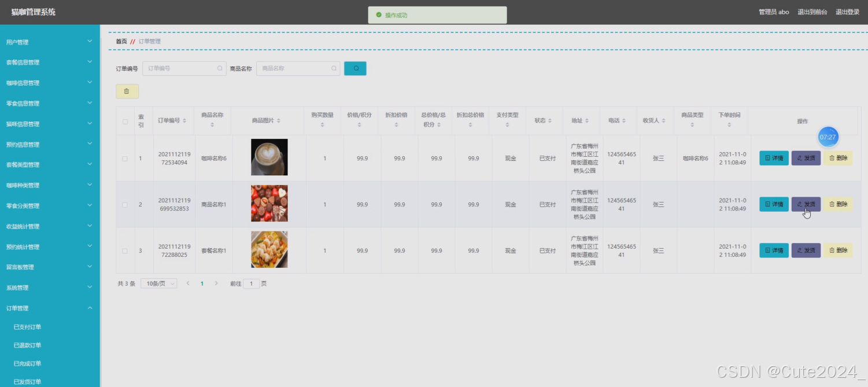Click 退出登录 link in header
868x387 pixels.
847,12
